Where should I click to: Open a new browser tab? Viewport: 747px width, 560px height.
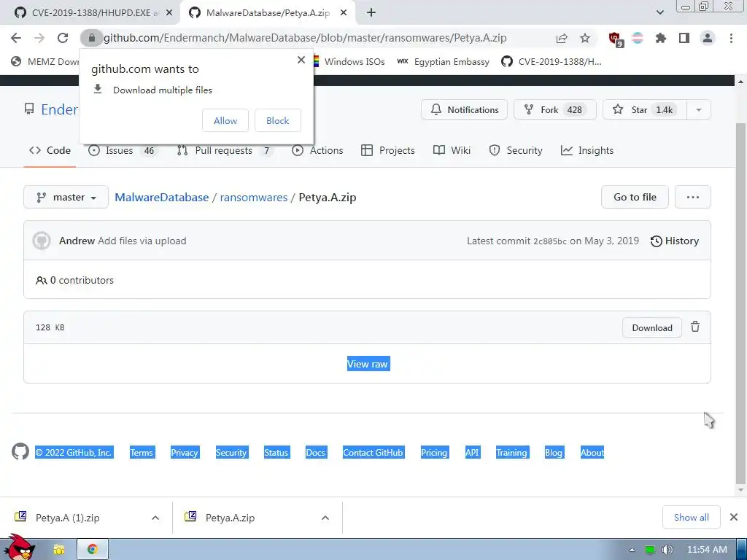click(x=371, y=13)
